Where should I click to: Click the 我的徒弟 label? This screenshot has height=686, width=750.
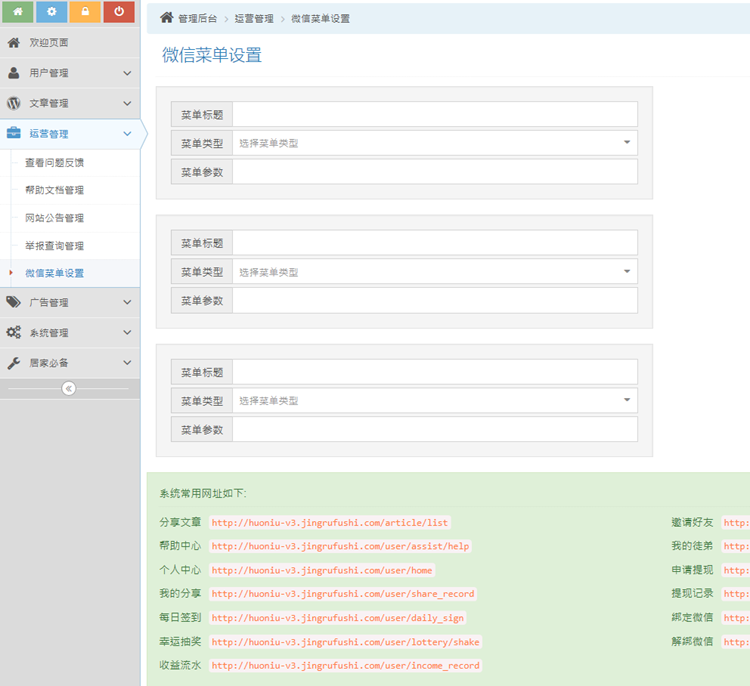(x=692, y=546)
